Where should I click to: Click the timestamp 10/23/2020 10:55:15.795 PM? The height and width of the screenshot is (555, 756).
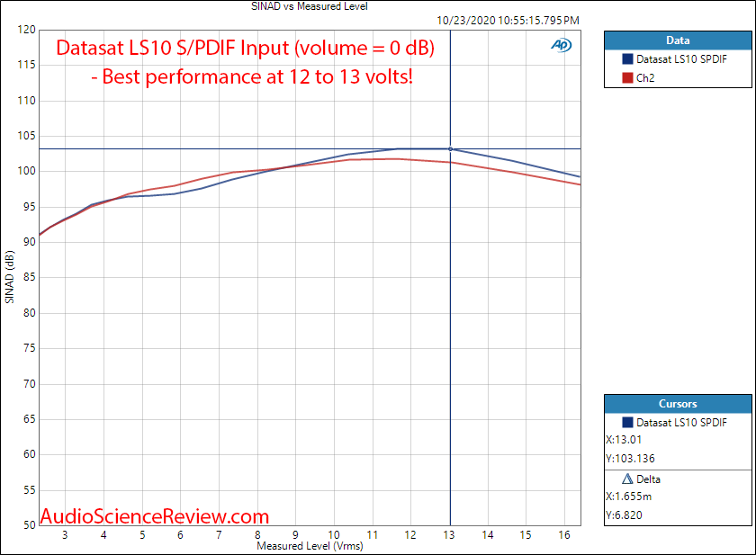coord(508,20)
